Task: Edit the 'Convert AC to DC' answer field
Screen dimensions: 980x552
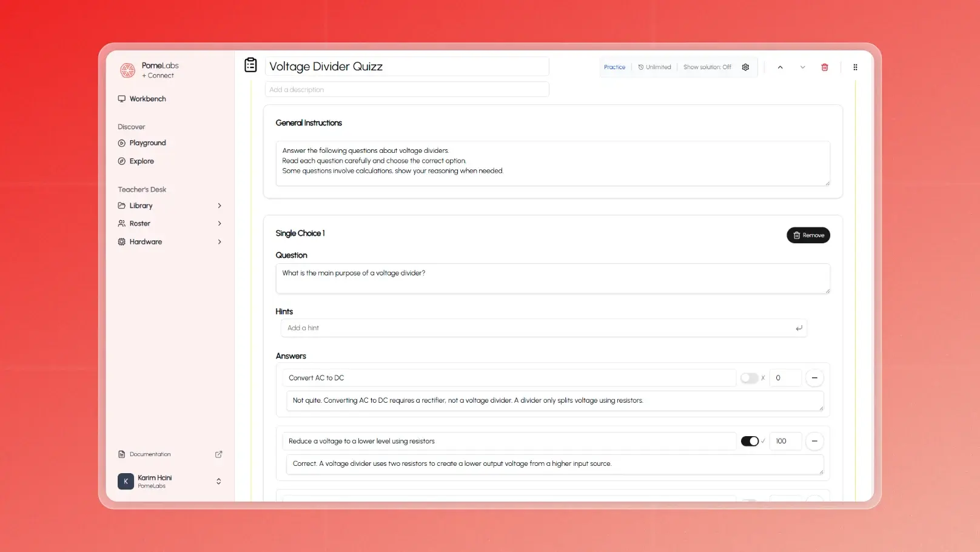Action: pyautogui.click(x=509, y=378)
